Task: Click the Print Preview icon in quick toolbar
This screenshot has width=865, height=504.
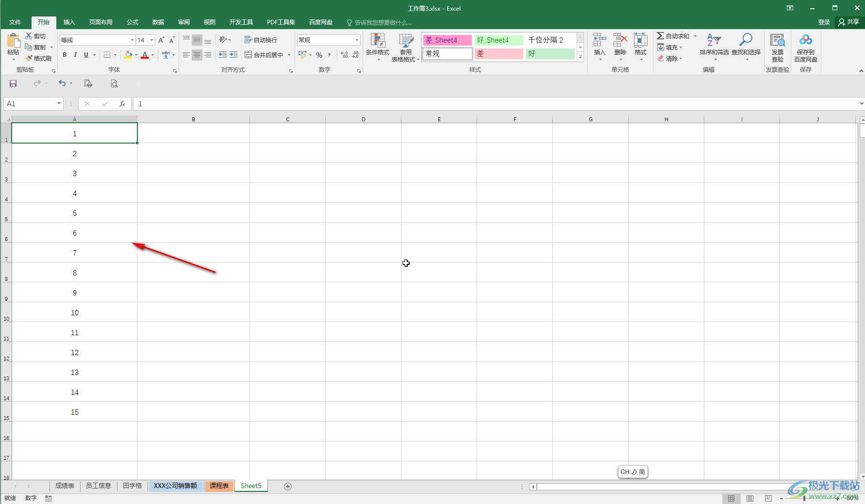Action: (114, 83)
